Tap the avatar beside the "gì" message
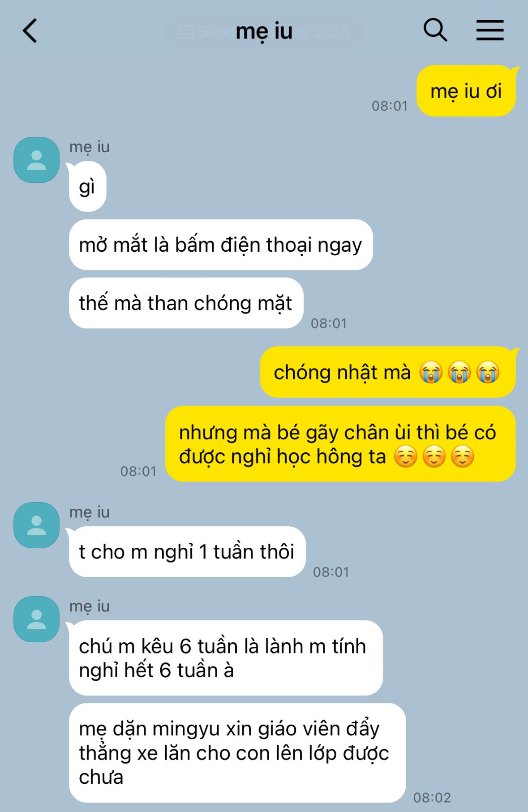The width and height of the screenshot is (528, 812). pos(36,160)
